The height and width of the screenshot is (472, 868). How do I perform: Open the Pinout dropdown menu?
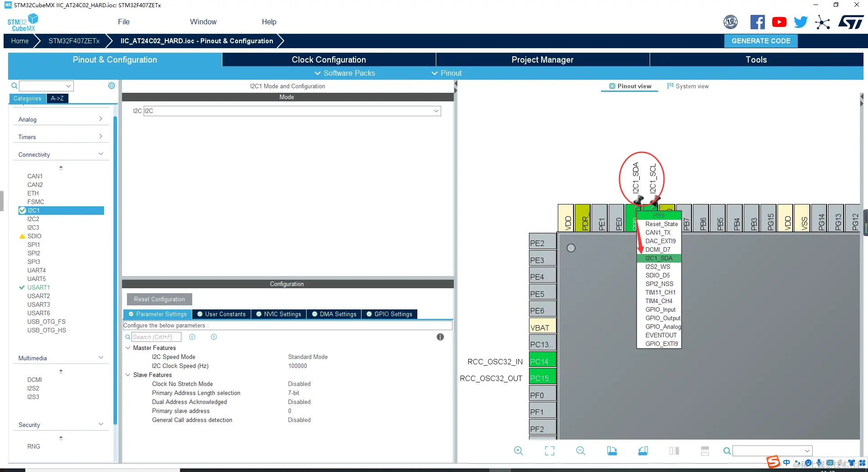[x=447, y=73]
